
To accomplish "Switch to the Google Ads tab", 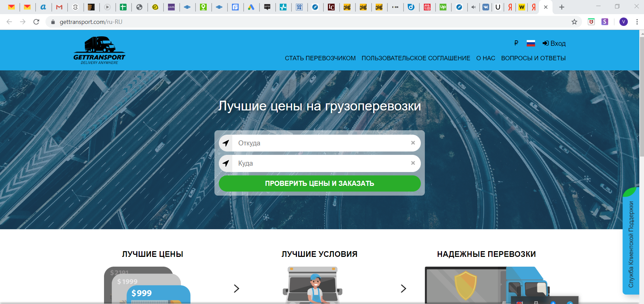I will [251, 7].
